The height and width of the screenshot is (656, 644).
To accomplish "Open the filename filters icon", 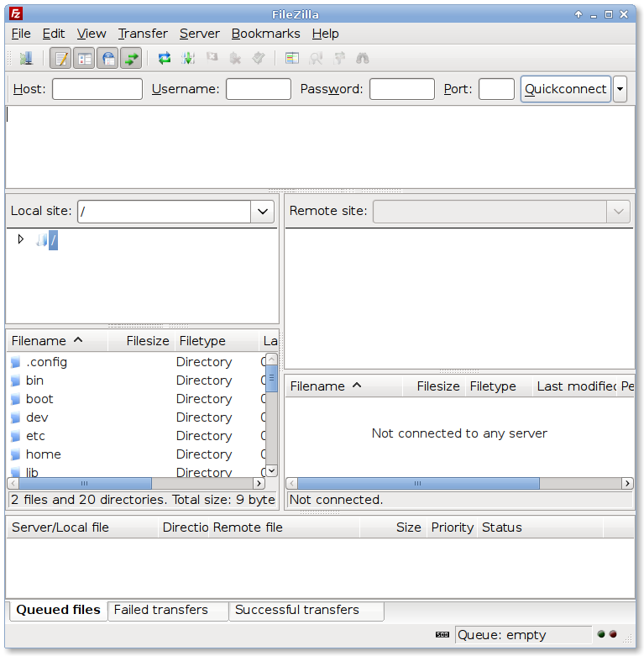I will click(x=292, y=58).
